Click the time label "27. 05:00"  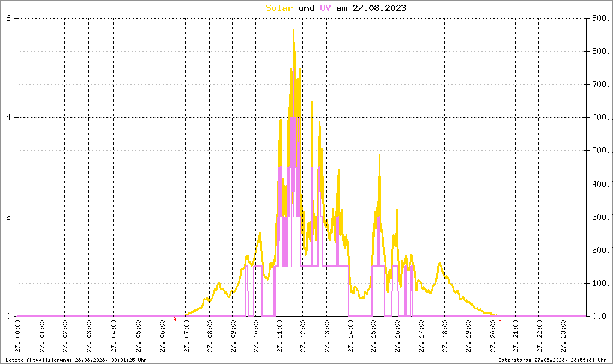click(x=138, y=336)
